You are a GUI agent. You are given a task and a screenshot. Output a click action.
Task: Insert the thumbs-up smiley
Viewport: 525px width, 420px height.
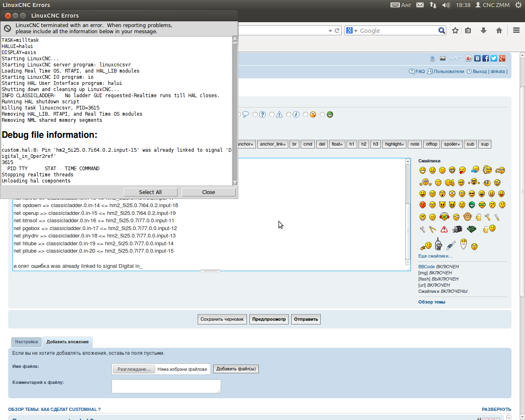[450, 183]
